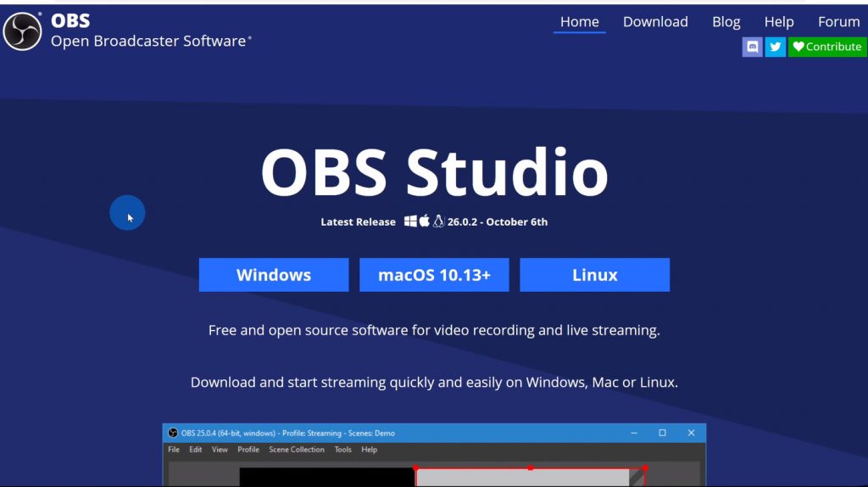The height and width of the screenshot is (487, 868).
Task: Download OBS Studio for Linux
Action: pyautogui.click(x=594, y=275)
